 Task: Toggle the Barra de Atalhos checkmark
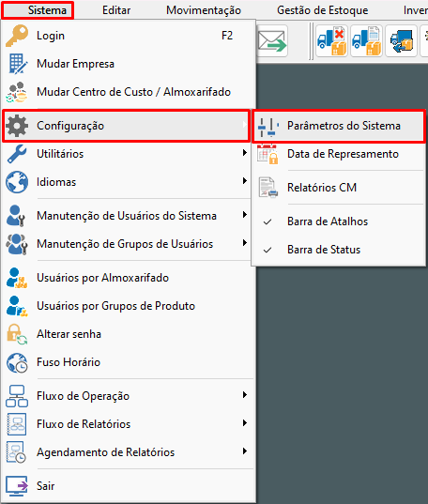[267, 221]
